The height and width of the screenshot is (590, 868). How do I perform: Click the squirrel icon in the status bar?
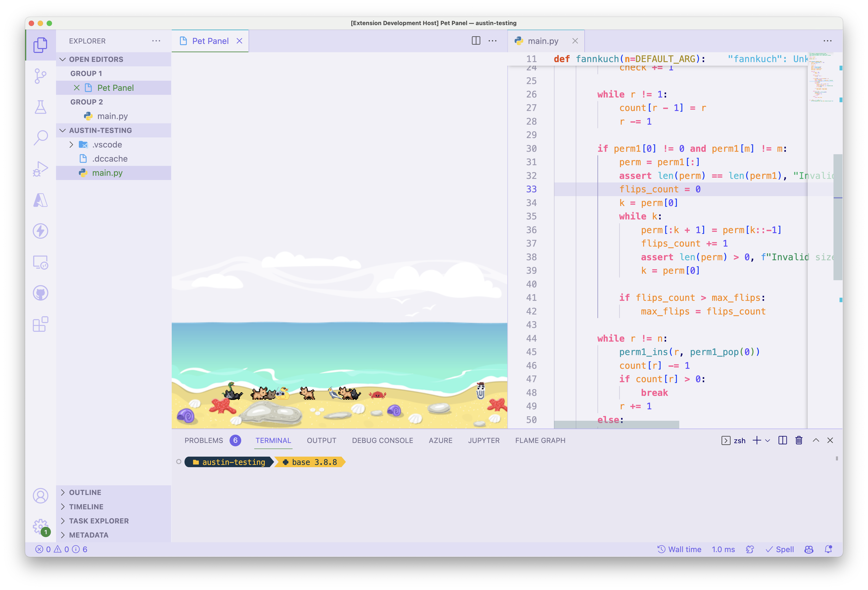click(750, 549)
